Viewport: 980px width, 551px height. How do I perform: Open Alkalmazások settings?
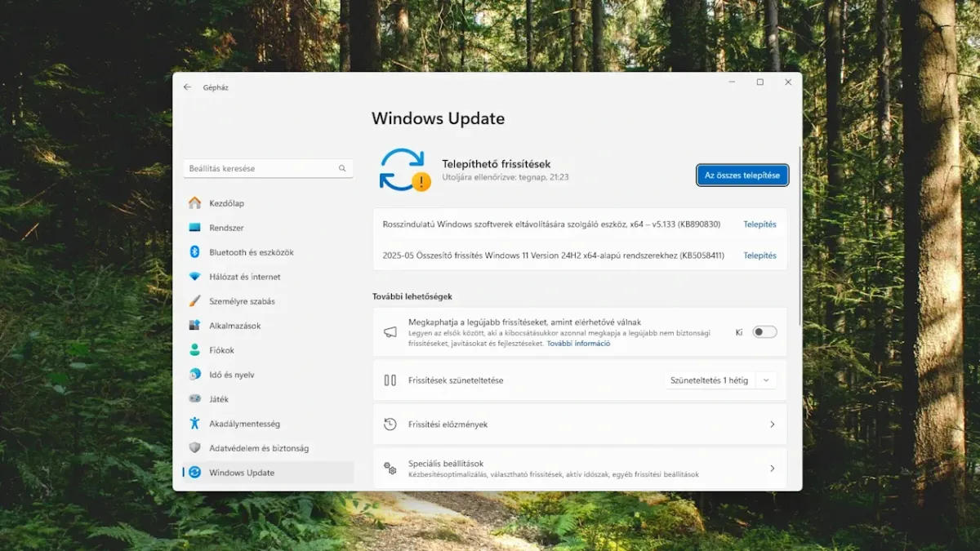(x=268, y=326)
